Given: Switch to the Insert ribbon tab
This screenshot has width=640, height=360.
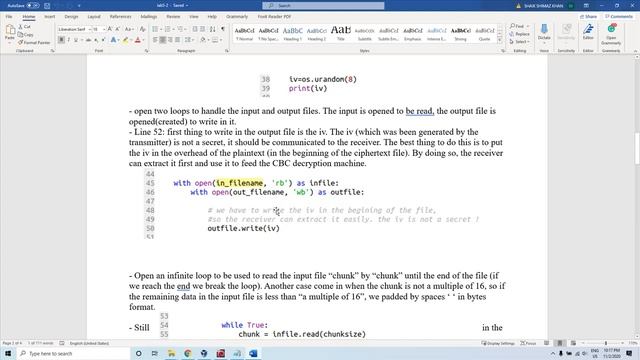Looking at the screenshot, I should pos(49,17).
